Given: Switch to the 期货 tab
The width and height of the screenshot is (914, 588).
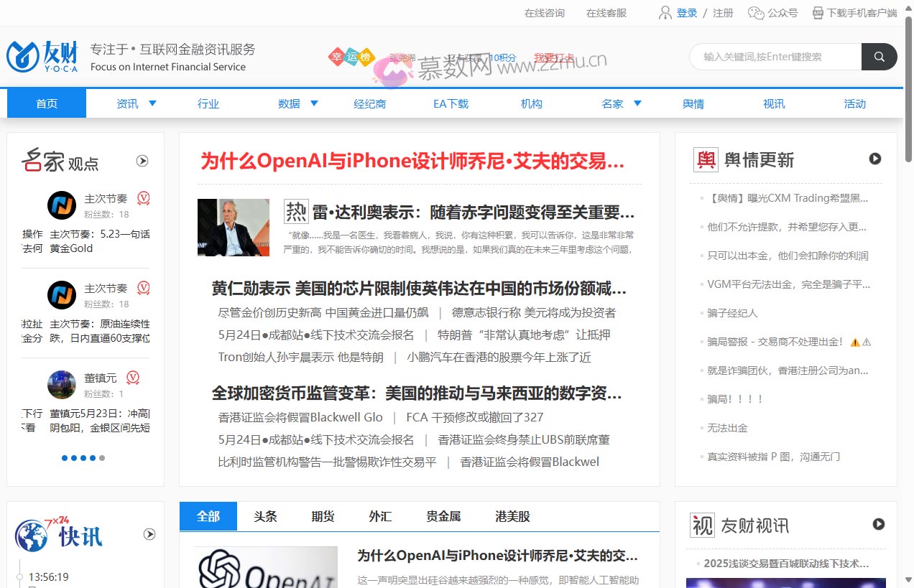Looking at the screenshot, I should coord(322,516).
